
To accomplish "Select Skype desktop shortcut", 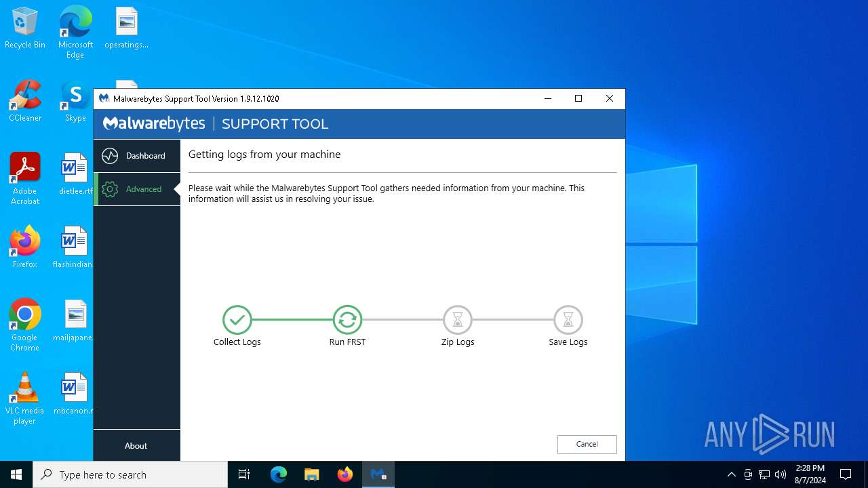I will coord(75,102).
